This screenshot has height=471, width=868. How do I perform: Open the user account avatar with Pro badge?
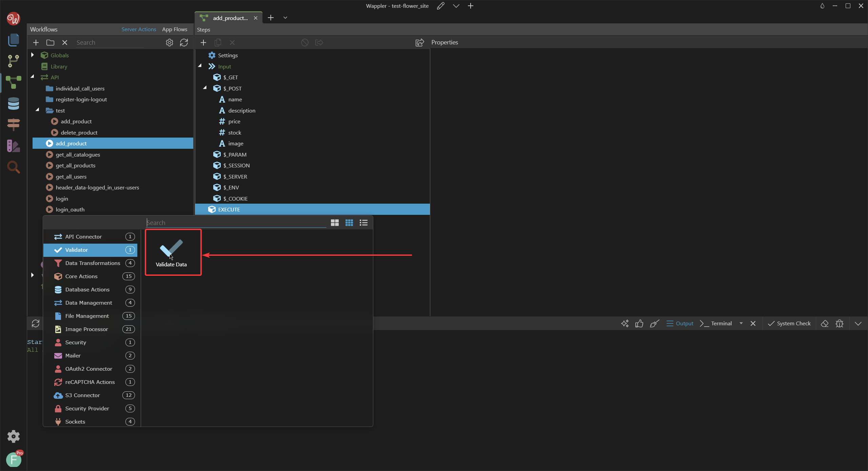pyautogui.click(x=14, y=459)
